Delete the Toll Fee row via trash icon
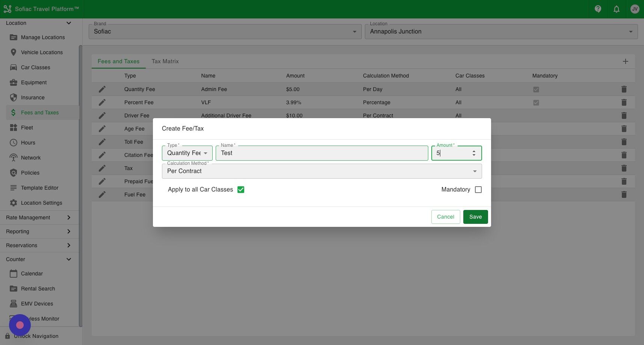The image size is (644, 345). pos(624,142)
